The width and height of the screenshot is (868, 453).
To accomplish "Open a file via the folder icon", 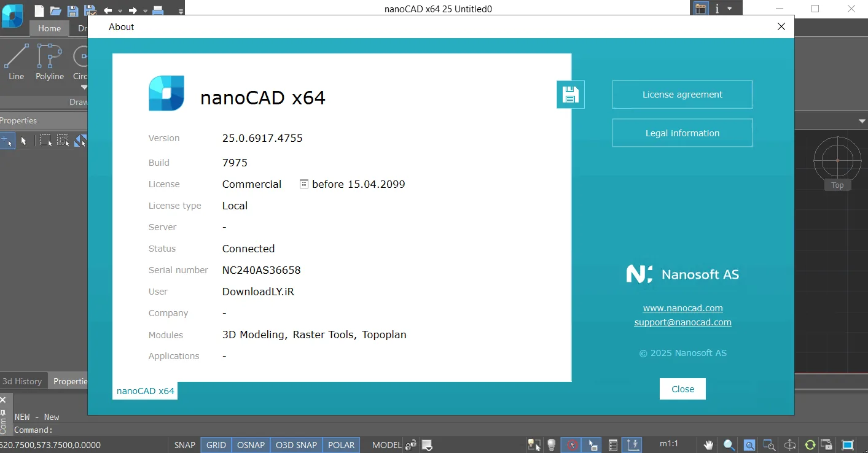I will pos(56,10).
